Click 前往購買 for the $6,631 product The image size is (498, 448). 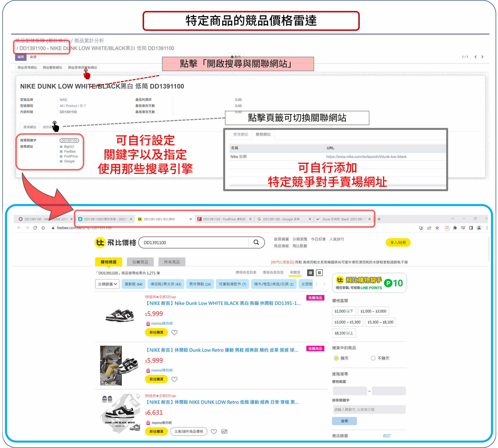click(x=156, y=431)
